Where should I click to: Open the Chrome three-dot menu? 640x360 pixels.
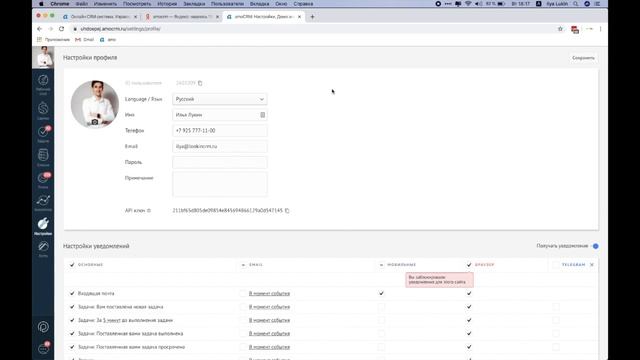tap(600, 29)
